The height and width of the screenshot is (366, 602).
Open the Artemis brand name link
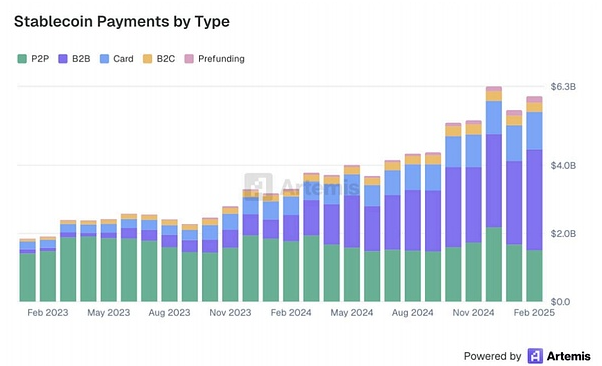pos(569,356)
